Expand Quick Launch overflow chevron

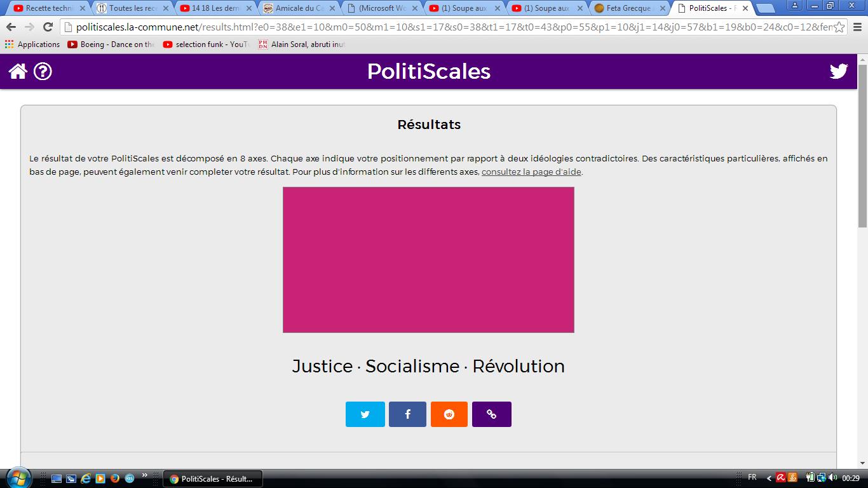click(x=145, y=475)
